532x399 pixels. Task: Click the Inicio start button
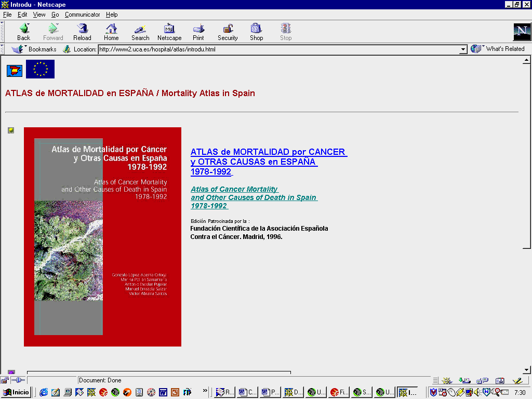(17, 392)
